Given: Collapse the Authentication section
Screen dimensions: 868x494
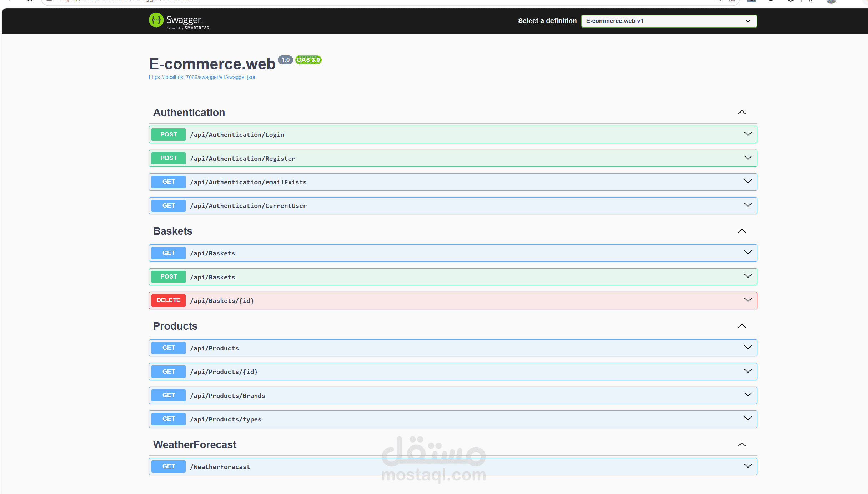Looking at the screenshot, I should pos(742,113).
